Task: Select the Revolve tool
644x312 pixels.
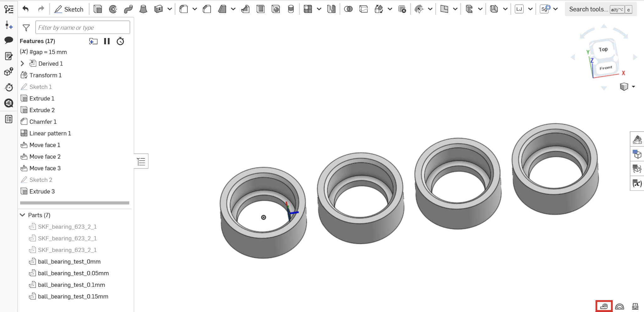Action: [113, 9]
